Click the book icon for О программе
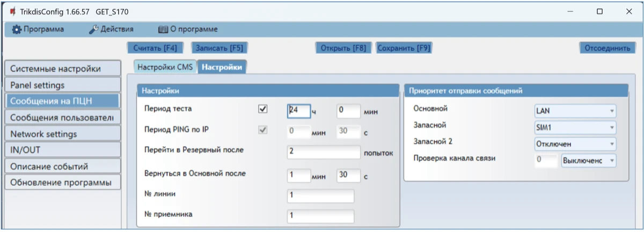644x232 pixels. 163,29
